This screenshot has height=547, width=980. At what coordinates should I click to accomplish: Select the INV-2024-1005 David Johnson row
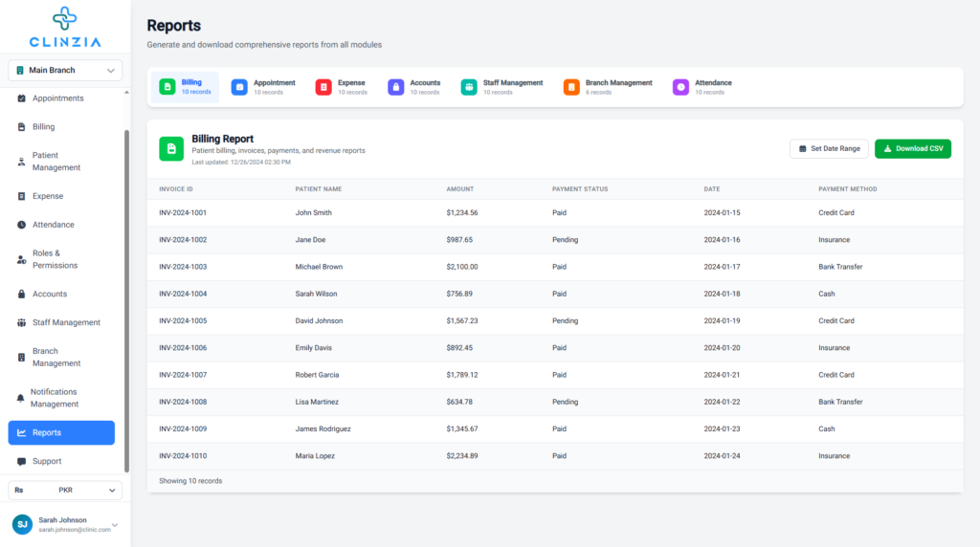555,320
